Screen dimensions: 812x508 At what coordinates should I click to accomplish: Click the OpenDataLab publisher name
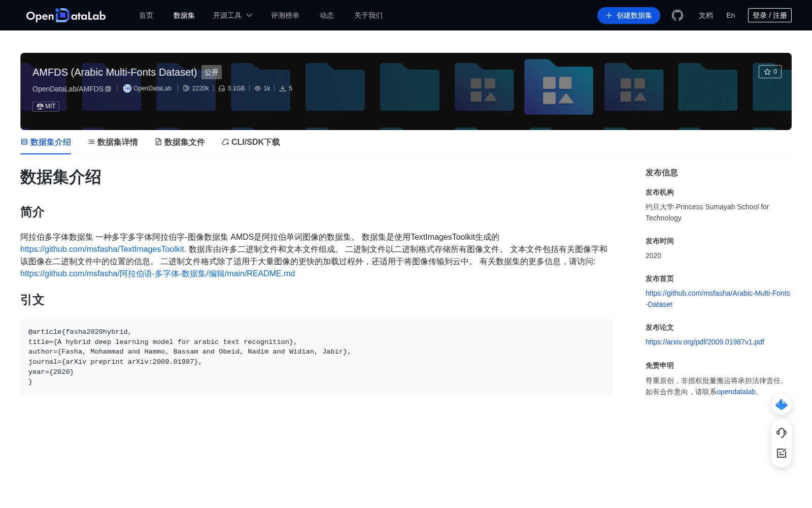(152, 88)
